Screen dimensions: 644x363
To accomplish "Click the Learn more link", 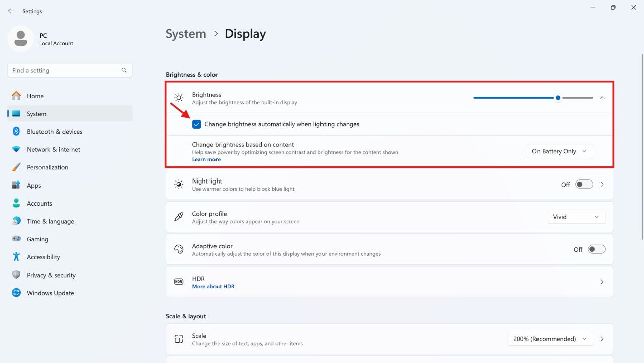I will tap(206, 160).
